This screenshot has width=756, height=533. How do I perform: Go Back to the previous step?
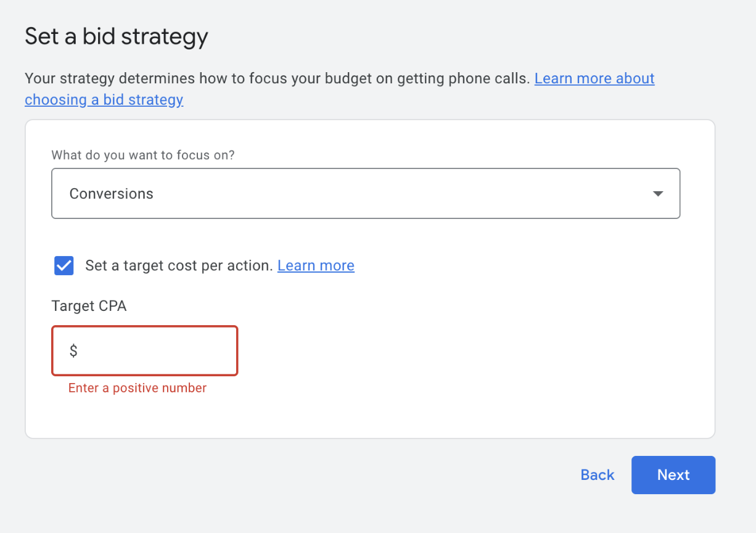click(x=597, y=475)
